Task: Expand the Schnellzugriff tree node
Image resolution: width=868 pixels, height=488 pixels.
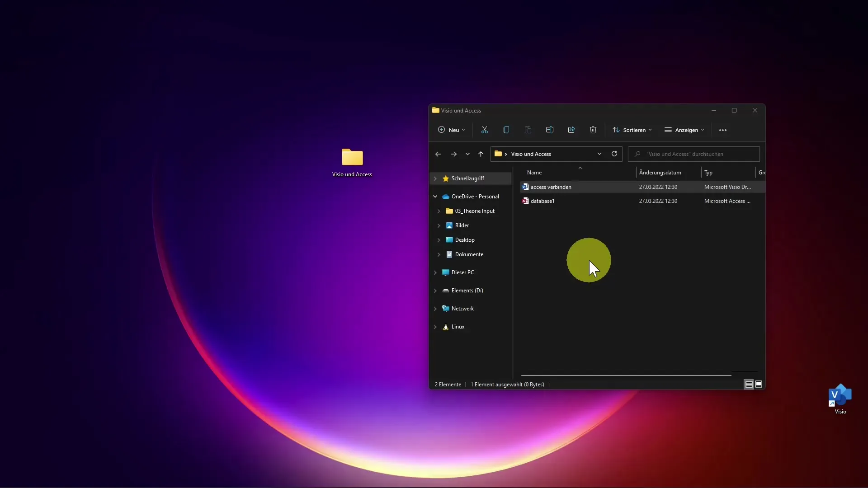Action: pos(435,178)
